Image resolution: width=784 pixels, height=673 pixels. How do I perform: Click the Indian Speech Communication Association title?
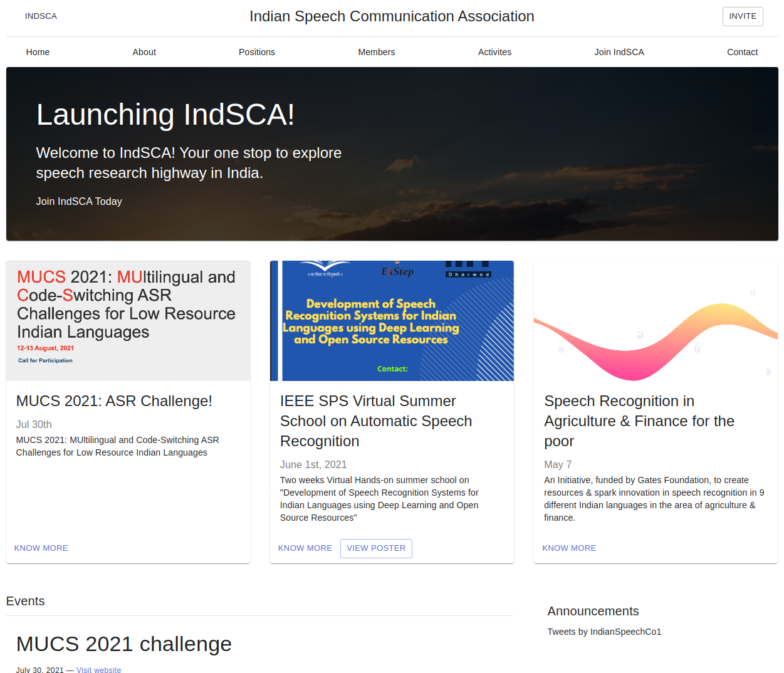(x=392, y=16)
